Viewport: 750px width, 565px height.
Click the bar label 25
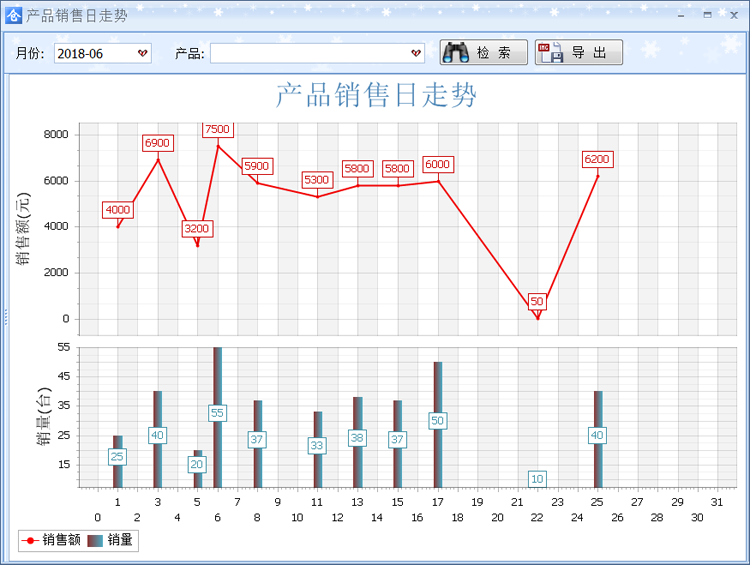[x=117, y=457]
